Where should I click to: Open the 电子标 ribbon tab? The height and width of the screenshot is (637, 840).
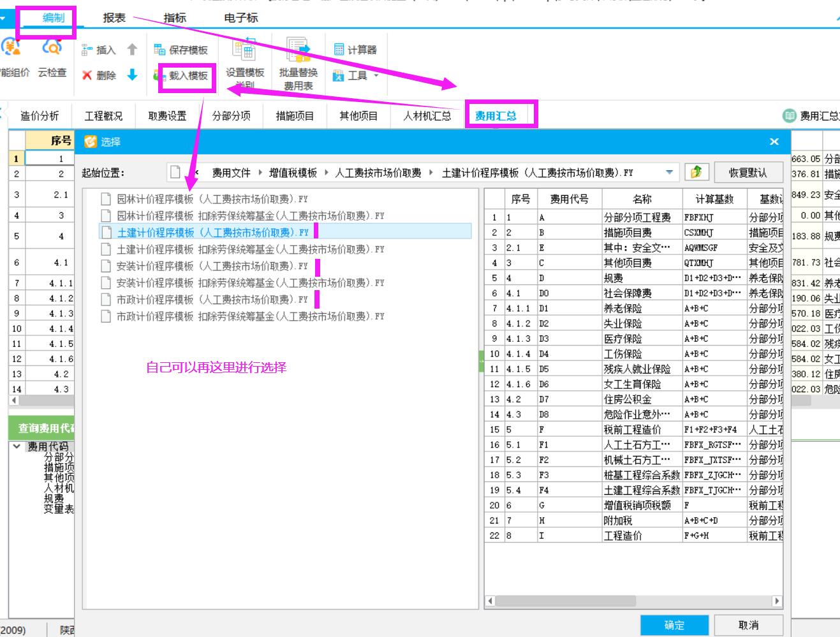point(241,18)
